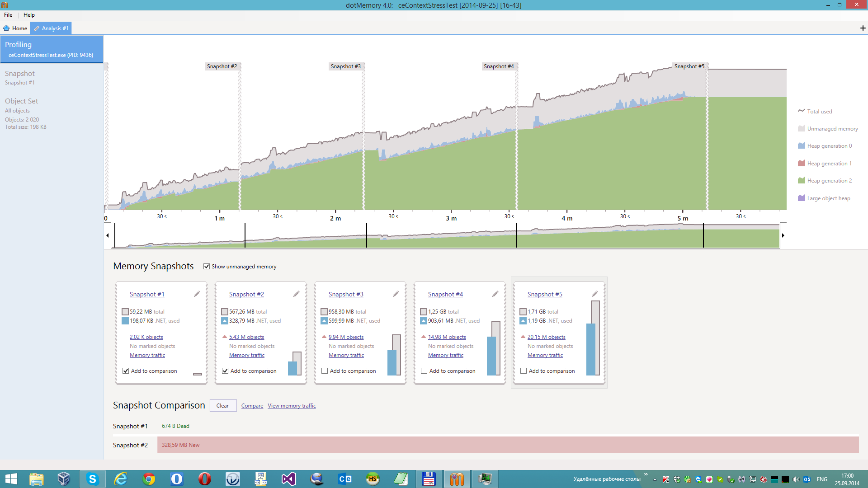This screenshot has height=488, width=868.
Task: Click Snapshot #5 marker on timeline
Action: click(x=689, y=66)
